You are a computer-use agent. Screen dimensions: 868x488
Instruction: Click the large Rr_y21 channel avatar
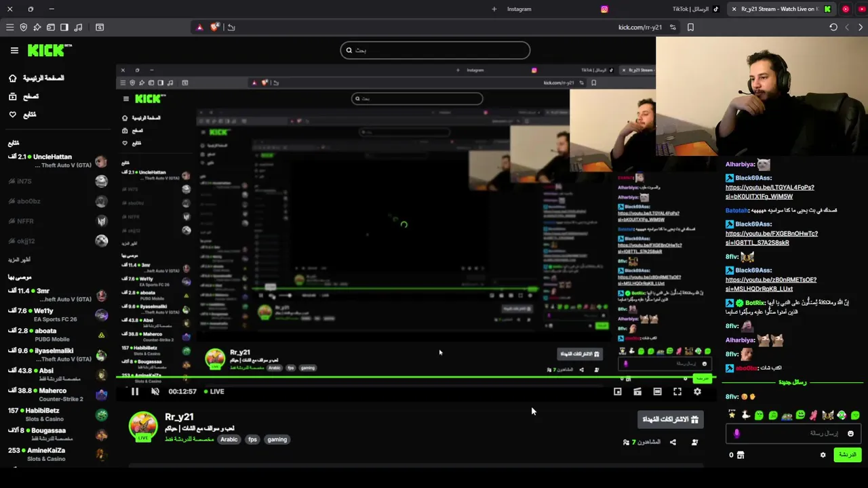click(x=143, y=426)
